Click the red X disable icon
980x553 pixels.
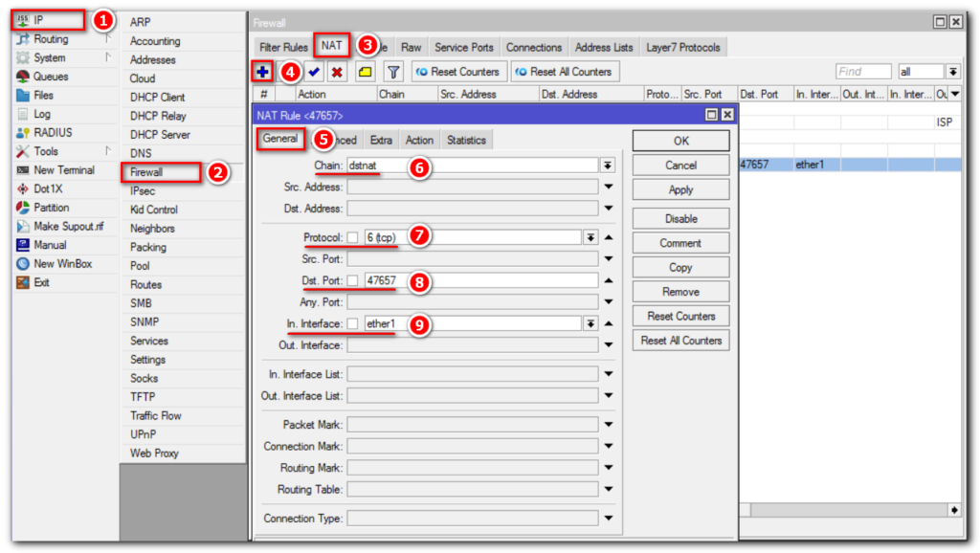[x=337, y=72]
